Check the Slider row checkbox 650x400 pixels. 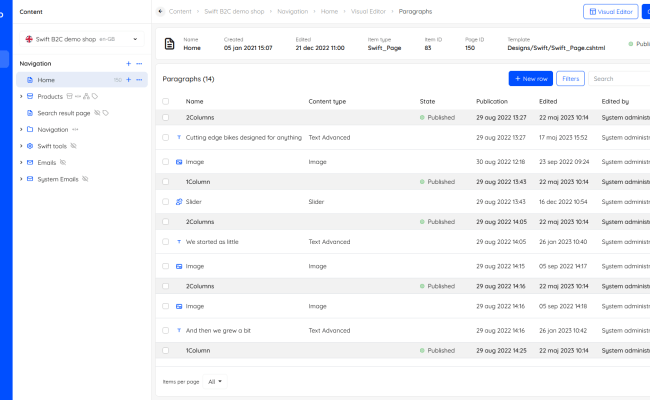[166, 201]
